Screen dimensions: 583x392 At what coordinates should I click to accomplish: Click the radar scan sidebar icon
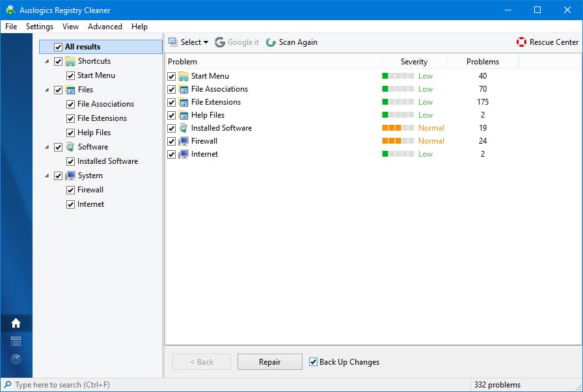16,359
